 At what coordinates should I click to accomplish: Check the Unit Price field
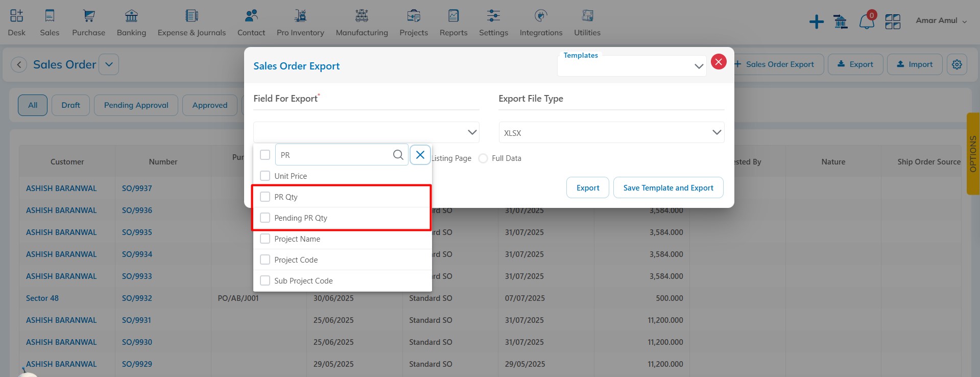click(265, 176)
